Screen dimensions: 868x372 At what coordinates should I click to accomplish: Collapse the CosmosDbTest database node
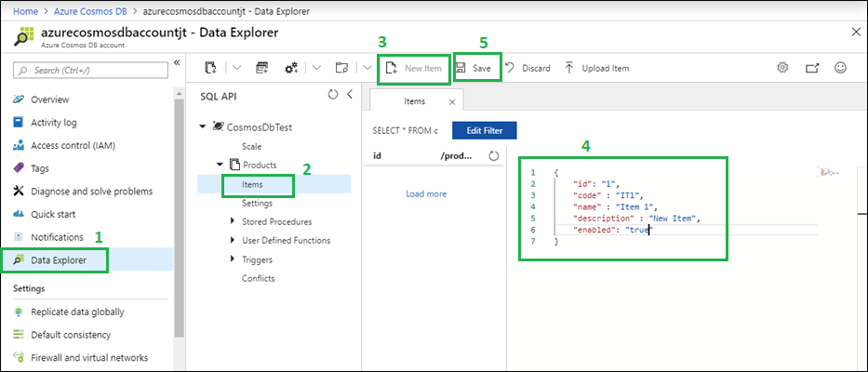click(x=202, y=127)
